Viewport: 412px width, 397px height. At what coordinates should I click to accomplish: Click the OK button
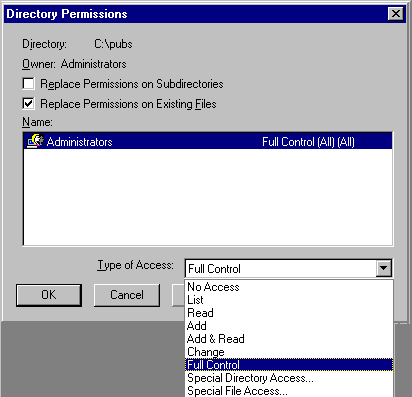click(x=49, y=295)
